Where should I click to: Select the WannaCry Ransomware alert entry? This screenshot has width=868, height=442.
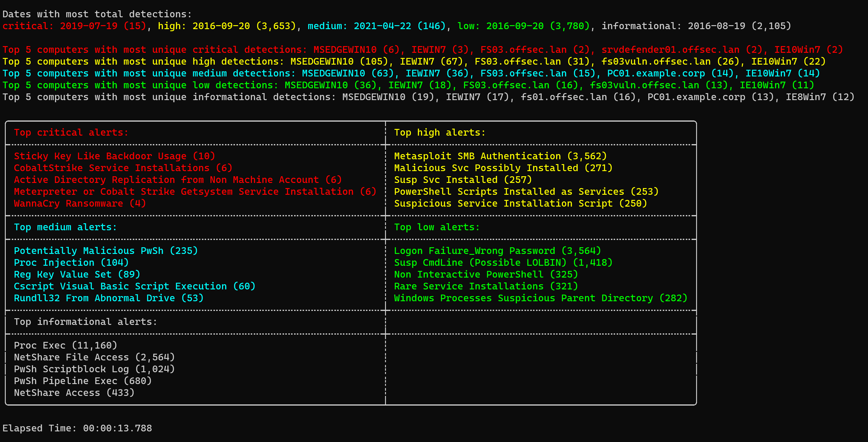tap(79, 203)
